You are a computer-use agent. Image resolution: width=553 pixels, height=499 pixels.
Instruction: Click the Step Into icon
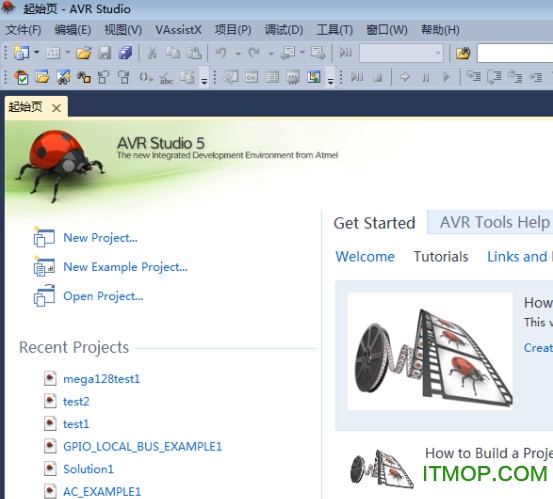point(474,77)
